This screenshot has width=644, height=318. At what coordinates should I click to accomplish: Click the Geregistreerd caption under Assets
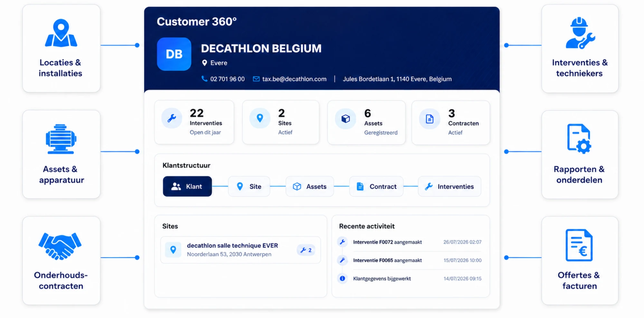(x=381, y=133)
